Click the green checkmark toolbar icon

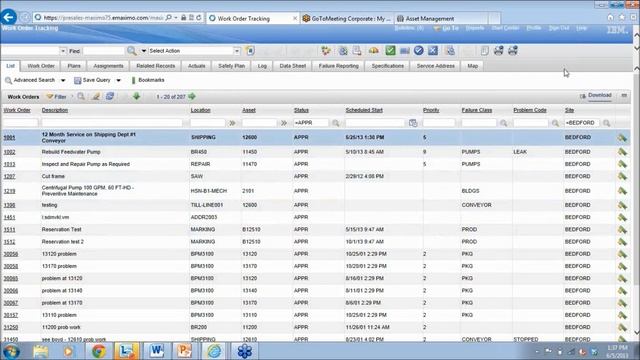[x=390, y=51]
